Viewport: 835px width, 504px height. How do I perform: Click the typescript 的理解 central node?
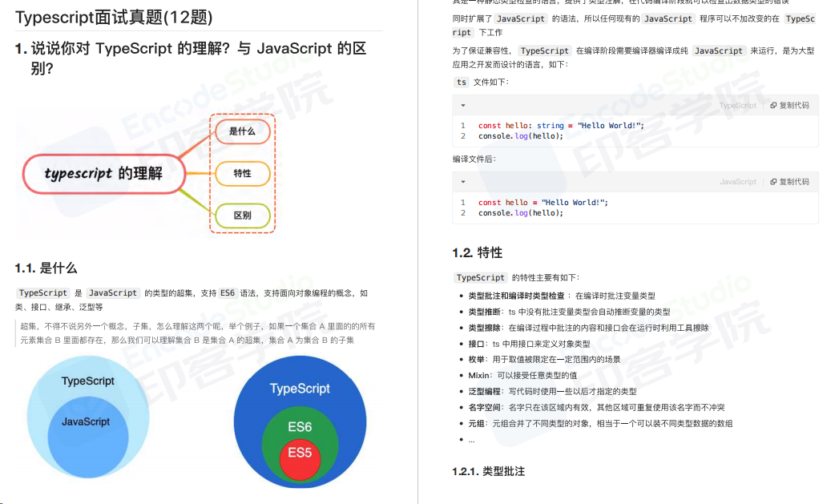click(104, 174)
